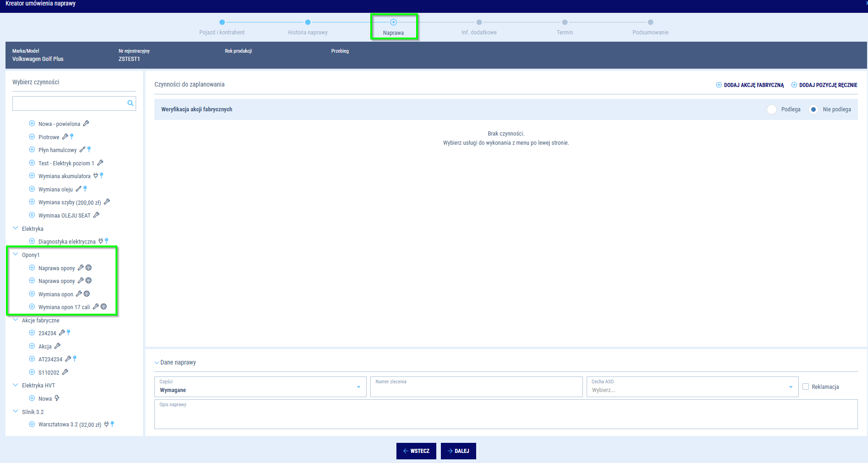
Task: Add 'Płyn hamulcowy' using its plus icon
Action: pos(32,150)
